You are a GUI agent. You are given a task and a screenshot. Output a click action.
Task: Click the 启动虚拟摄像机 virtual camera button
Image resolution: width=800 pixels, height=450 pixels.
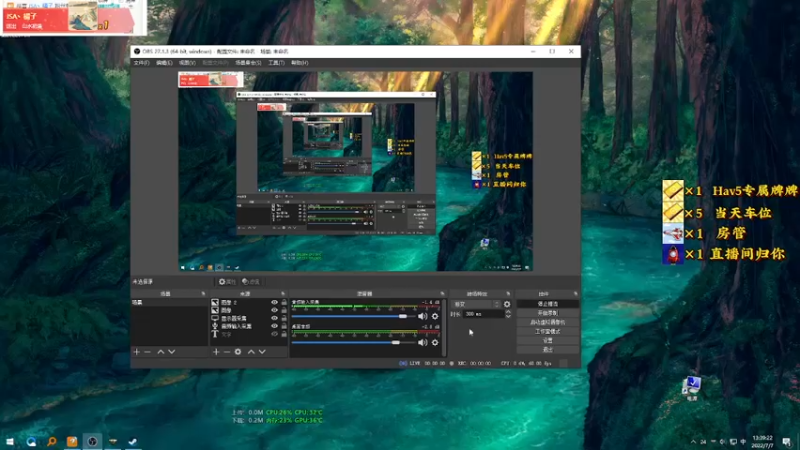pos(547,322)
